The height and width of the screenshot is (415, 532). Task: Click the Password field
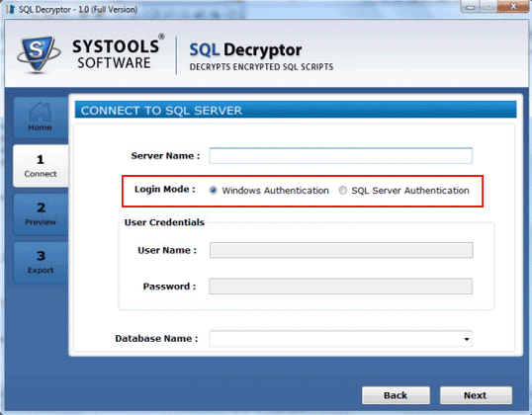click(340, 287)
